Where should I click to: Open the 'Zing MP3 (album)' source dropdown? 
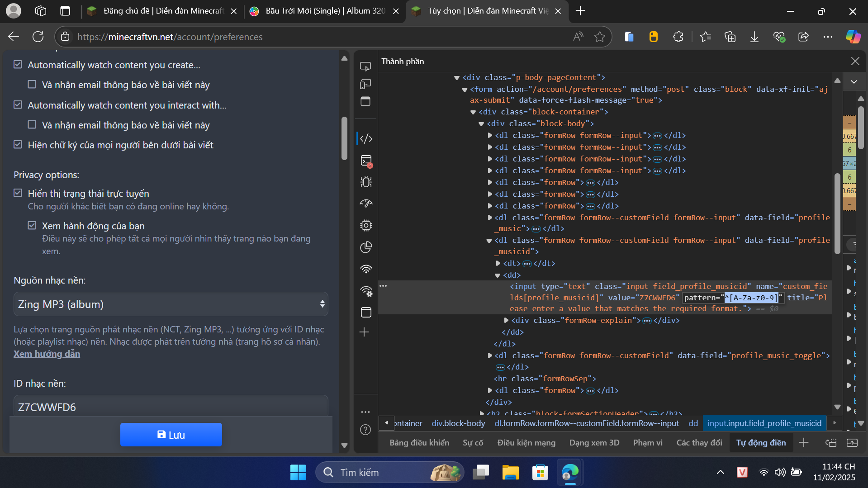[171, 304]
